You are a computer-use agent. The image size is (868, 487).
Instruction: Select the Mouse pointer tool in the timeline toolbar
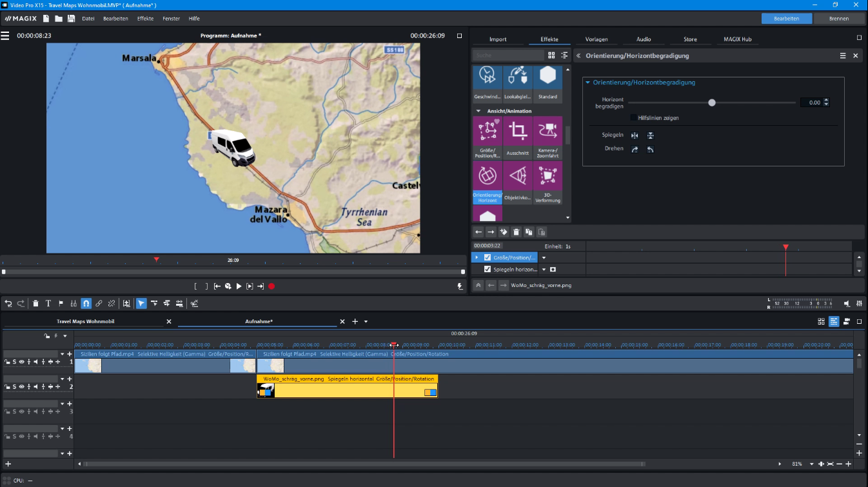click(x=141, y=303)
